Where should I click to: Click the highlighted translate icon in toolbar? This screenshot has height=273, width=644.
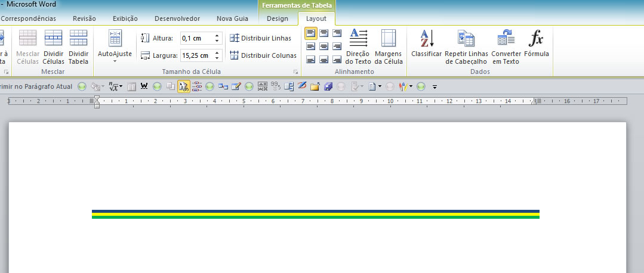click(184, 86)
